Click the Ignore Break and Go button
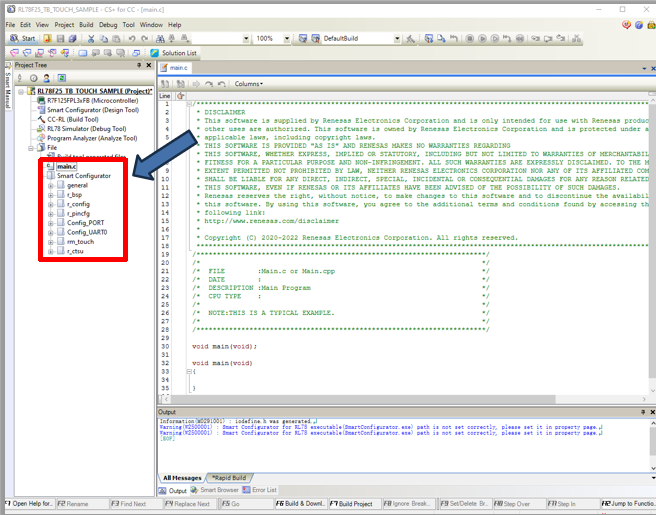This screenshot has width=656, height=515. pos(495,38)
